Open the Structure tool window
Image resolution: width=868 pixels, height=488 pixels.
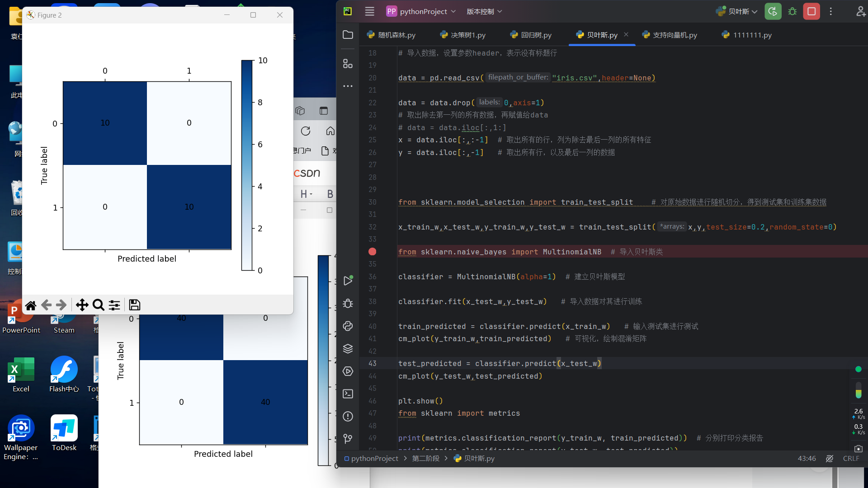(x=348, y=64)
